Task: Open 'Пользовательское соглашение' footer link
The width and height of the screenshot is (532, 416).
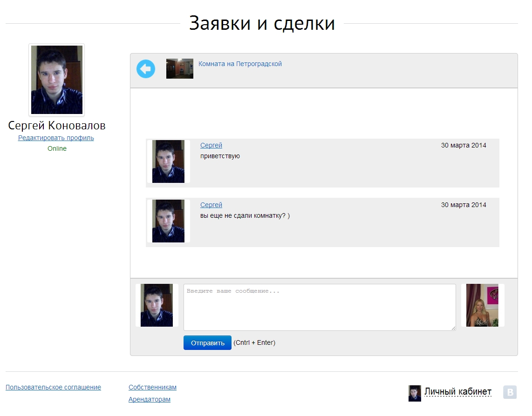Action: click(x=53, y=387)
